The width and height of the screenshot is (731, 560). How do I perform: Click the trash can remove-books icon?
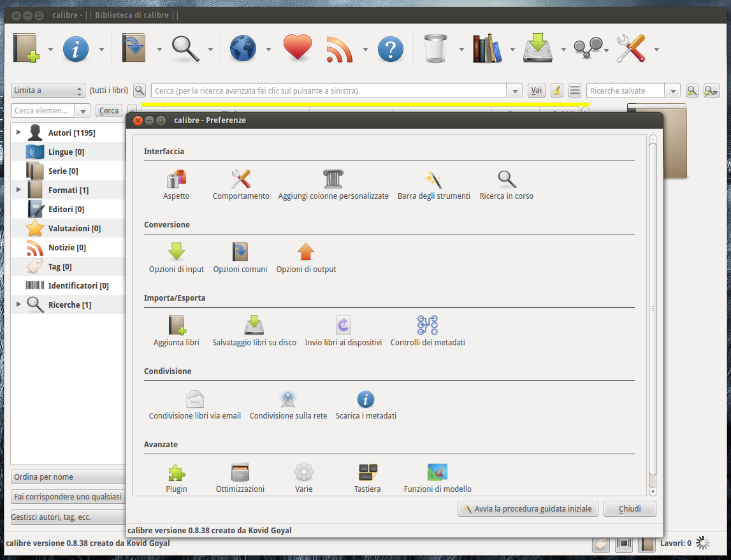point(436,48)
